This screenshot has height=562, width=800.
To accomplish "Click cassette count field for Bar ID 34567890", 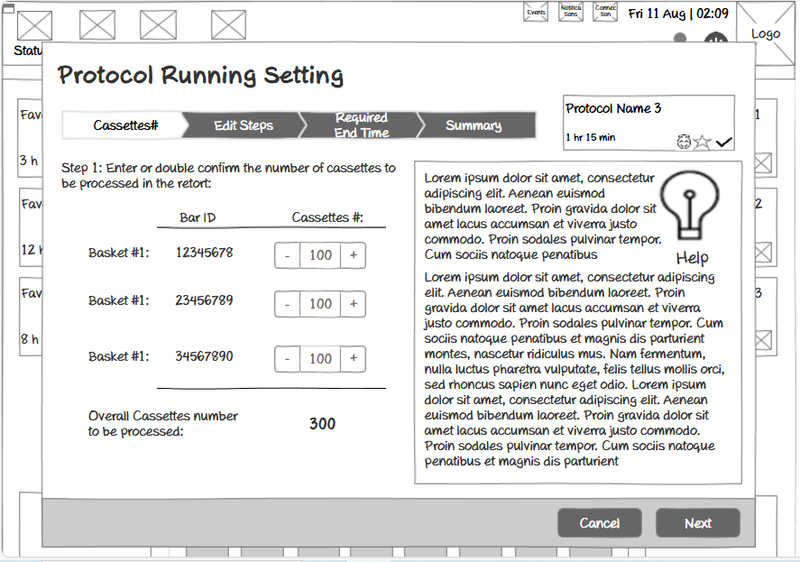I will tap(320, 359).
